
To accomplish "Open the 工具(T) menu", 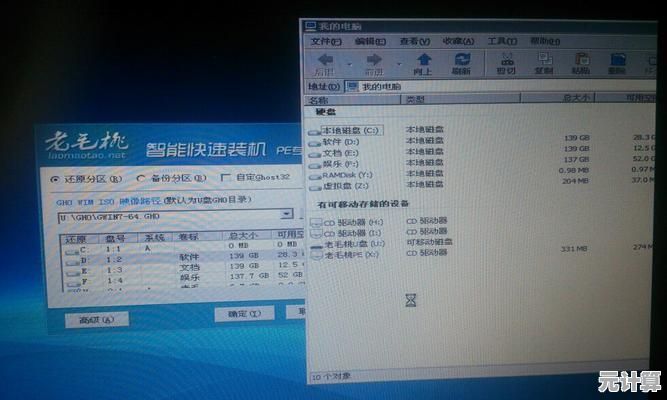I will pos(502,41).
